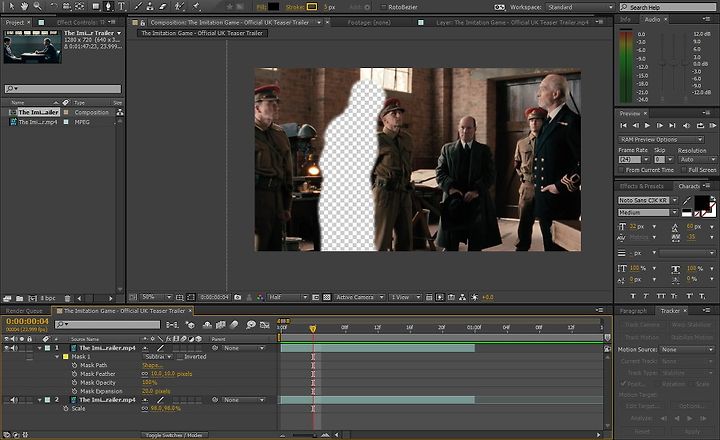Select the Eraser tool

point(163,6)
